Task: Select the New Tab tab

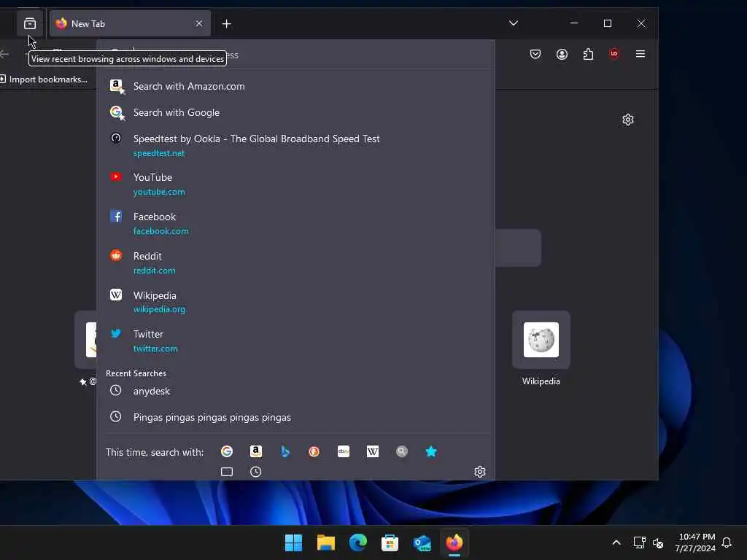Action: 130,23
